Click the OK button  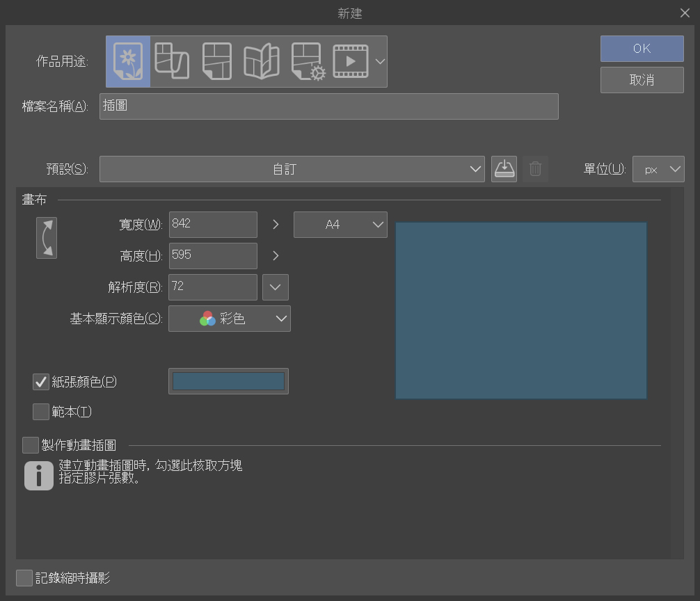point(642,49)
